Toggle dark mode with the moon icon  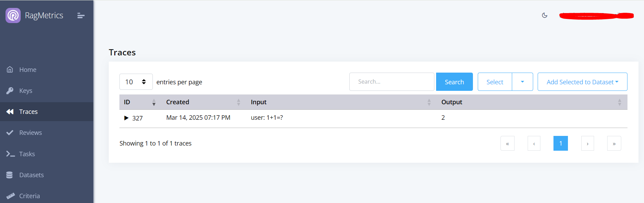coord(545,15)
